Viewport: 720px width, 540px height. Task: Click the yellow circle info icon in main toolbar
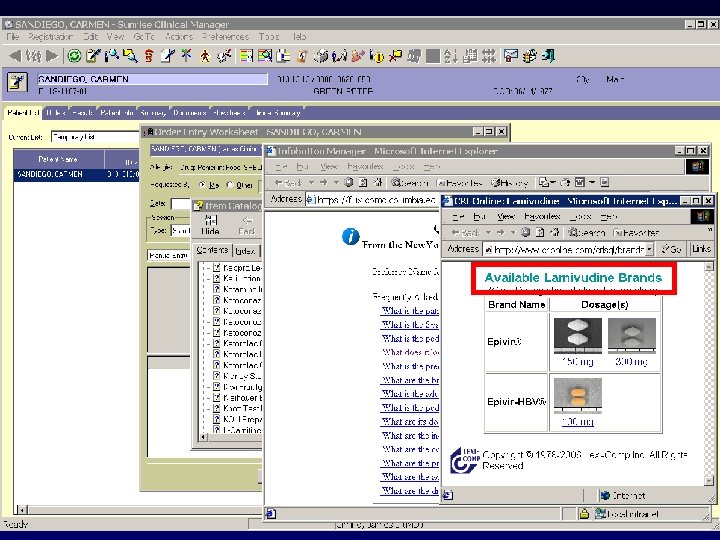tap(377, 56)
